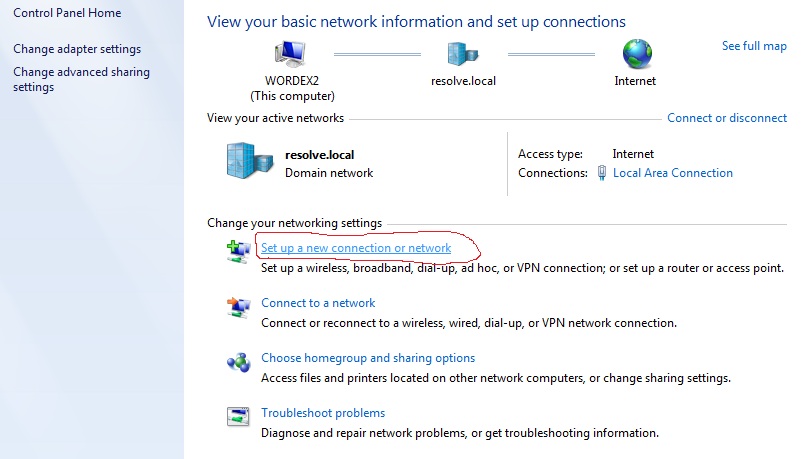The height and width of the screenshot is (459, 806).
Task: Click the icon beside Set up a new connection
Action: [x=238, y=251]
